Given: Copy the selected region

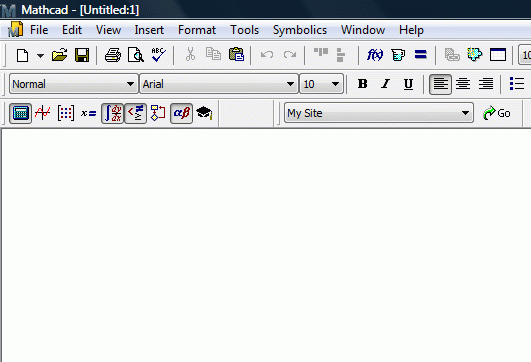Looking at the screenshot, I should [x=213, y=54].
